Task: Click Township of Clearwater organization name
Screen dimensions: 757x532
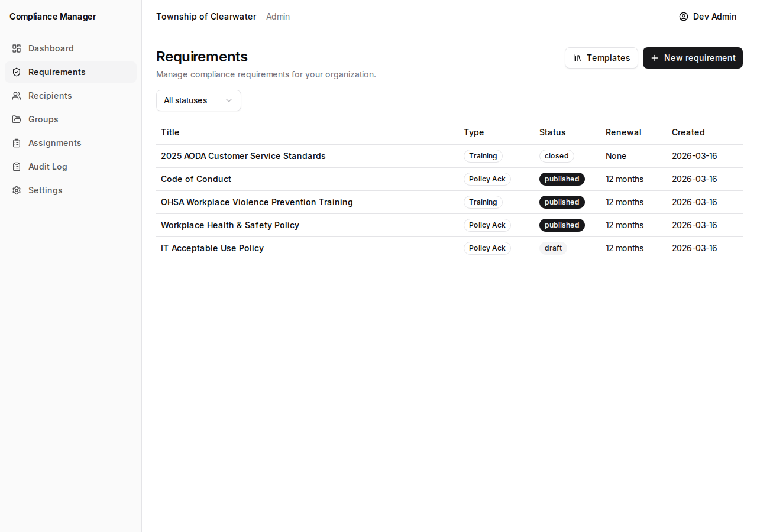Action: [206, 17]
